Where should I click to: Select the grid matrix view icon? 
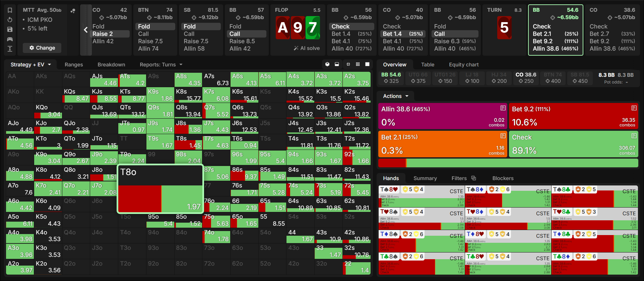click(358, 64)
